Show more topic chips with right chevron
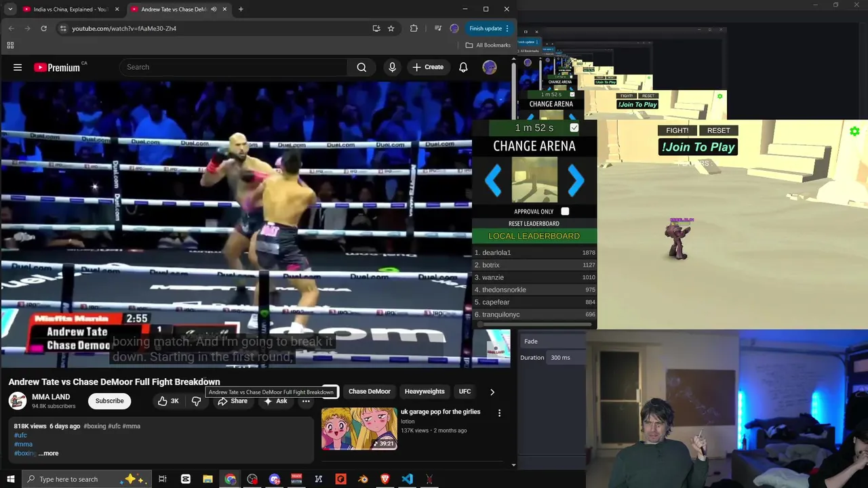 [492, 392]
